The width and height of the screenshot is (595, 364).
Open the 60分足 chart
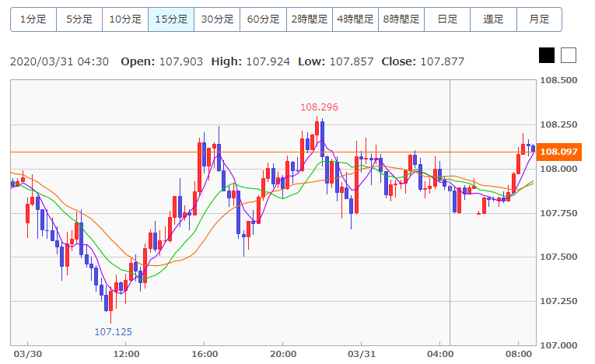264,19
